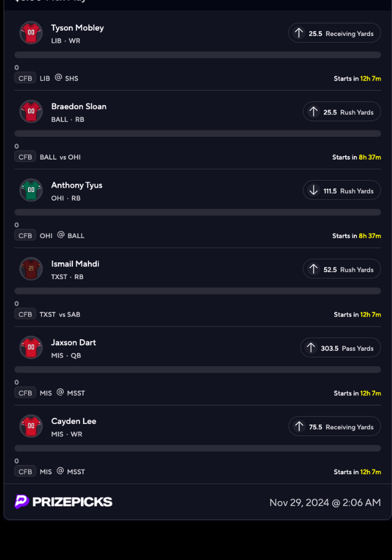The width and height of the screenshot is (392, 560).
Task: Select the 25.5 Receiving Yards pick pill
Action: pyautogui.click(x=334, y=33)
